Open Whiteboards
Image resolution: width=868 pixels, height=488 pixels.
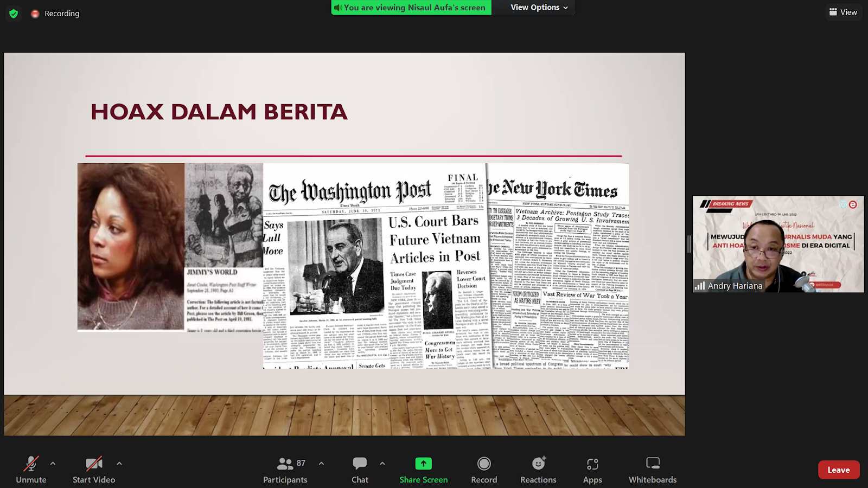(x=653, y=470)
